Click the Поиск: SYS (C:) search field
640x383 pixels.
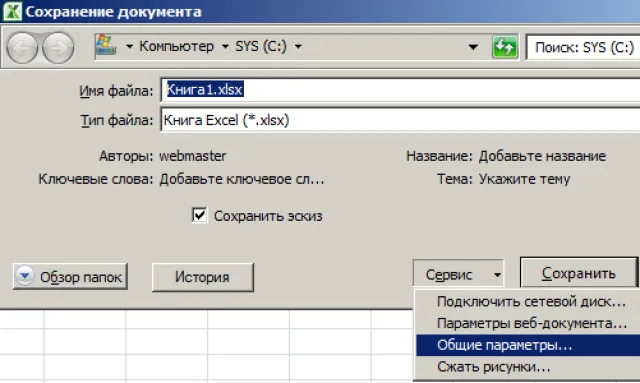pos(584,47)
